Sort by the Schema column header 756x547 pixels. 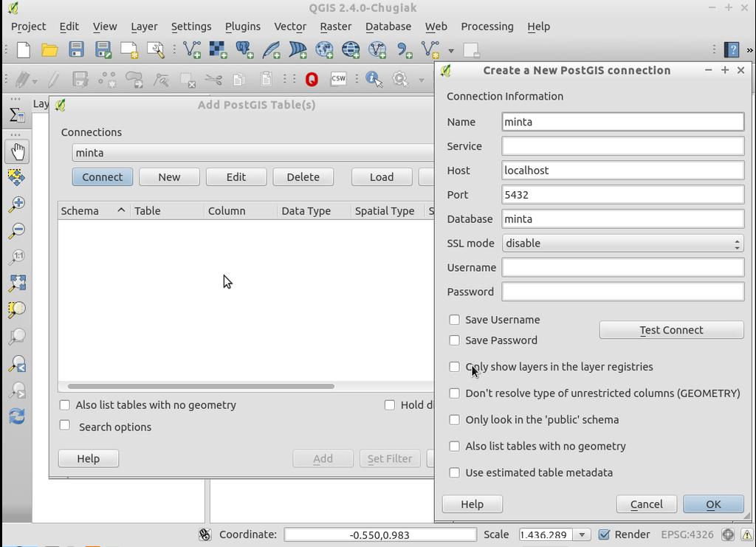click(x=94, y=210)
